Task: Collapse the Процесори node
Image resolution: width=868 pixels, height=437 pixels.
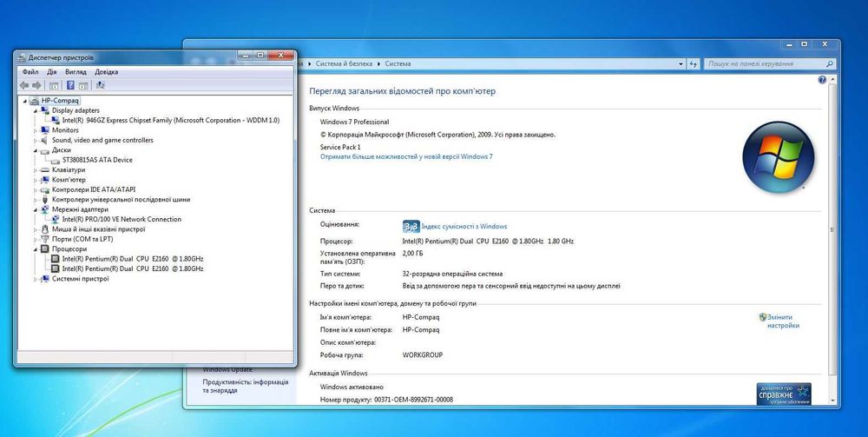Action: pyautogui.click(x=36, y=250)
